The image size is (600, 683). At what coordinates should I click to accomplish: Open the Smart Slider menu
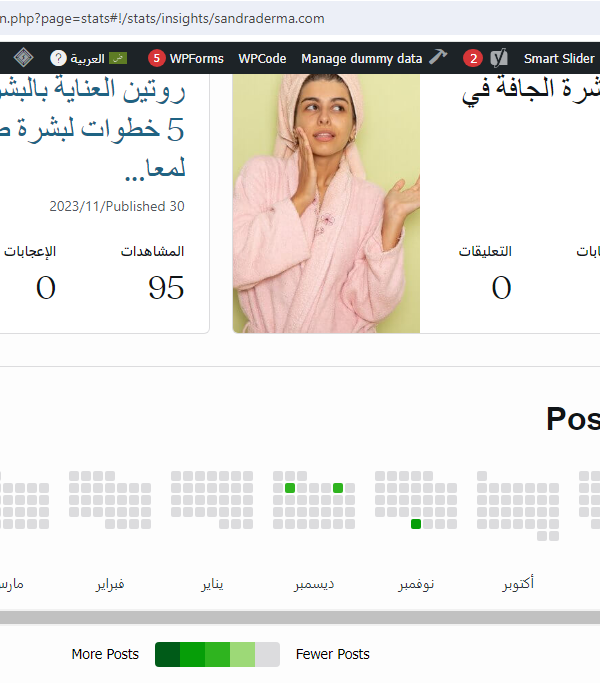[x=559, y=58]
